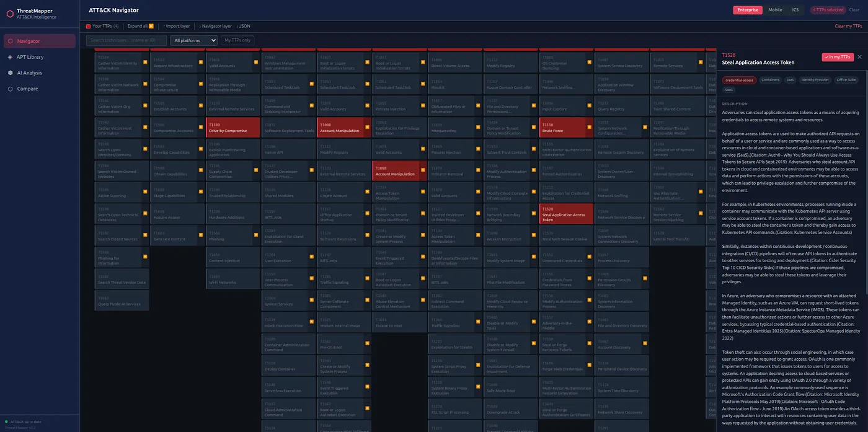The image size is (868, 432).
Task: Select the T1110 Brute Force cell
Action: 567,128
